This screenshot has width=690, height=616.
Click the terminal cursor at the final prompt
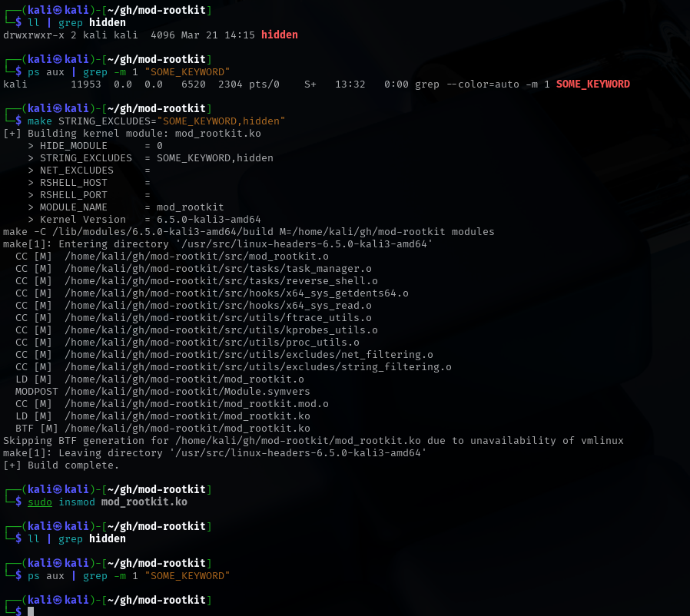pyautogui.click(x=31, y=611)
